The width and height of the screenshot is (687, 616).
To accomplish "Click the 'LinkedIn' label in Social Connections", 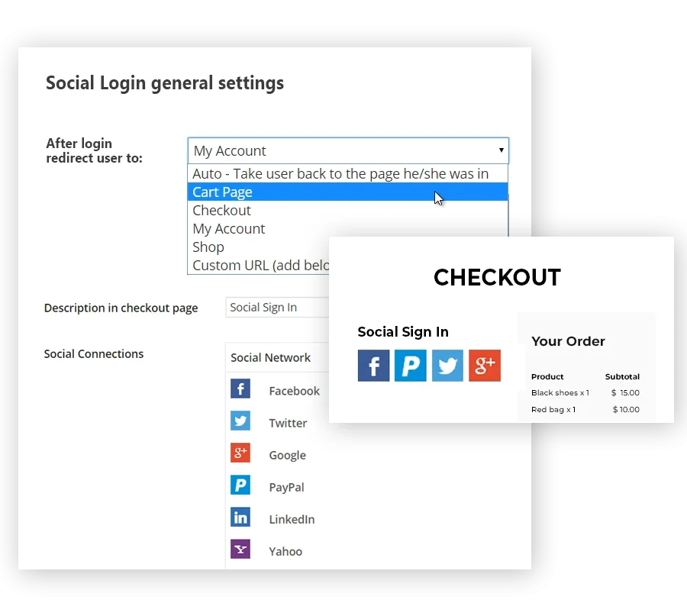I will (x=292, y=519).
